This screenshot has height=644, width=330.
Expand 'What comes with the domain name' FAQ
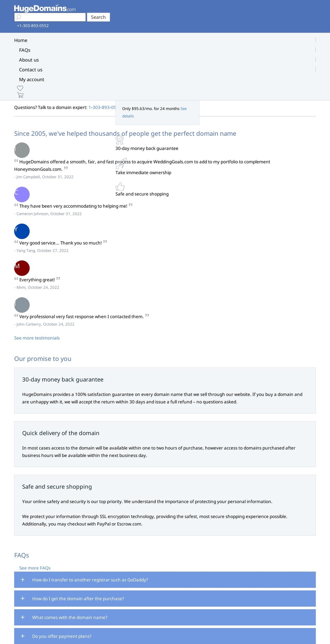tap(165, 618)
